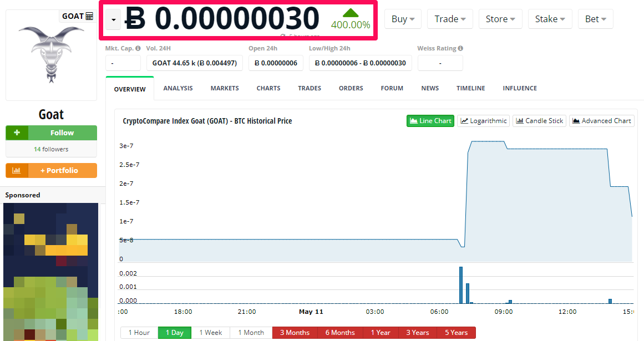
Task: Expand the currency selector arrow beside price
Action: point(113,20)
